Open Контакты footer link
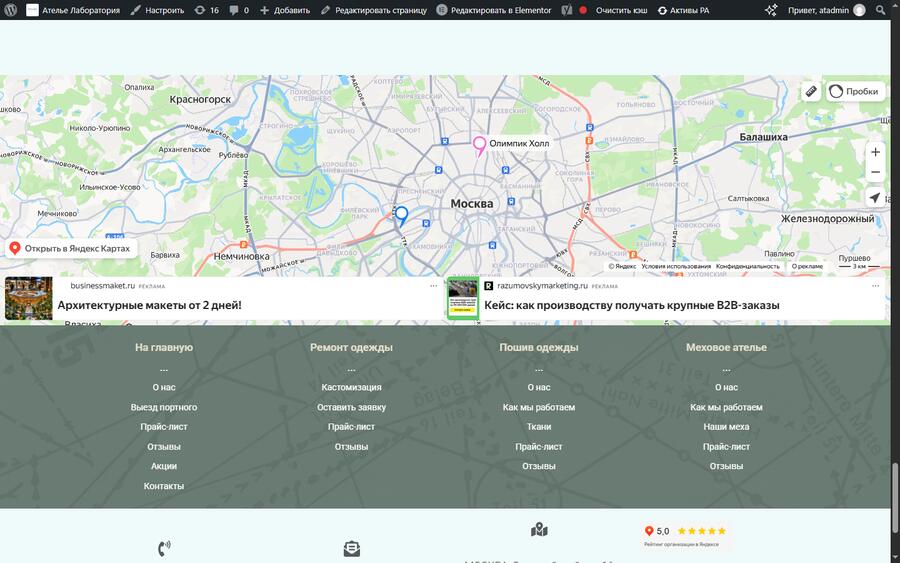This screenshot has height=563, width=900. coord(164,486)
